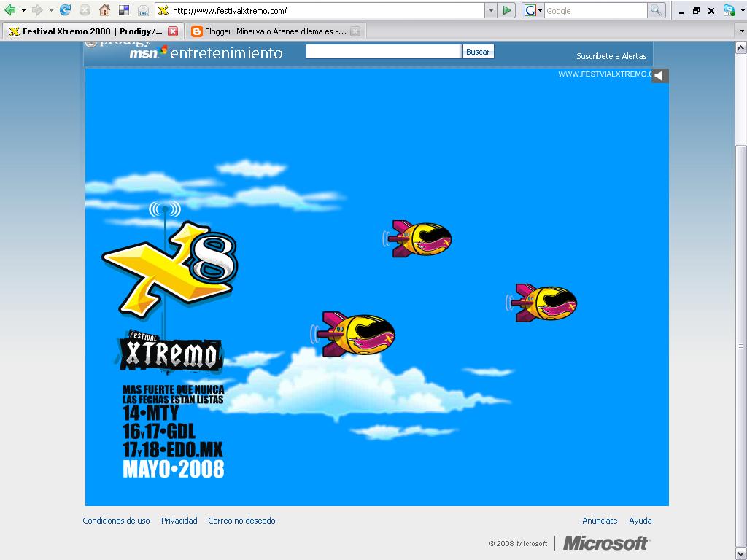The height and width of the screenshot is (560, 747).
Task: Restore down the browser window
Action: [696, 10]
